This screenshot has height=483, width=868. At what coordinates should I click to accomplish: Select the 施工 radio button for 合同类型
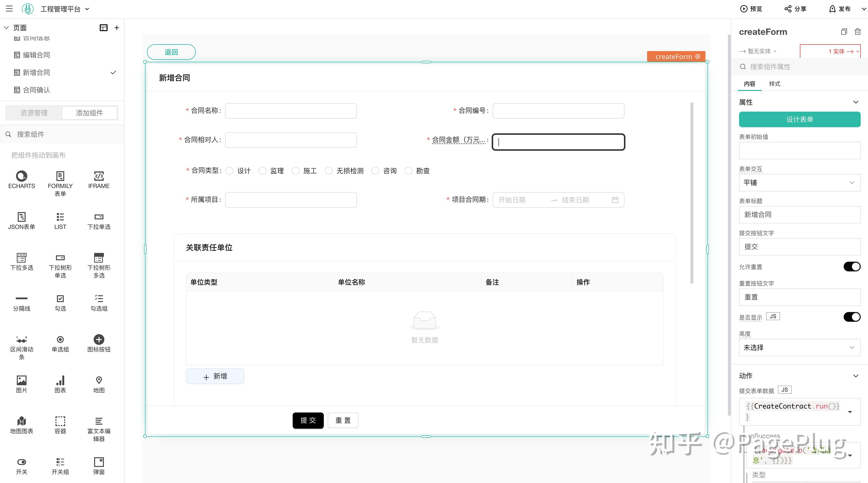pos(296,171)
